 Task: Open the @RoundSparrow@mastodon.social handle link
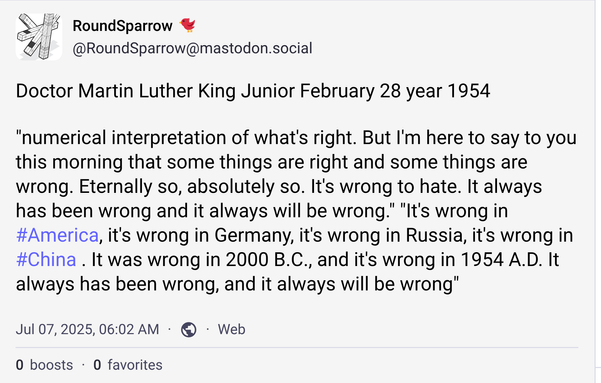tap(192, 48)
